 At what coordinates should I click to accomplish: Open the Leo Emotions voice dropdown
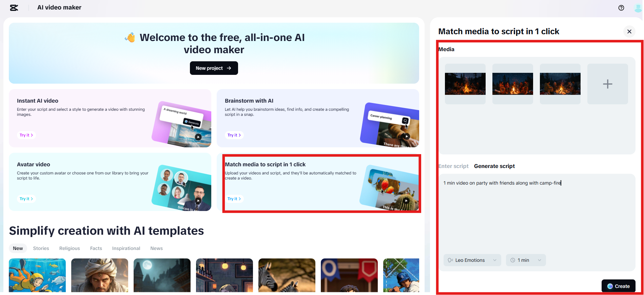click(472, 260)
